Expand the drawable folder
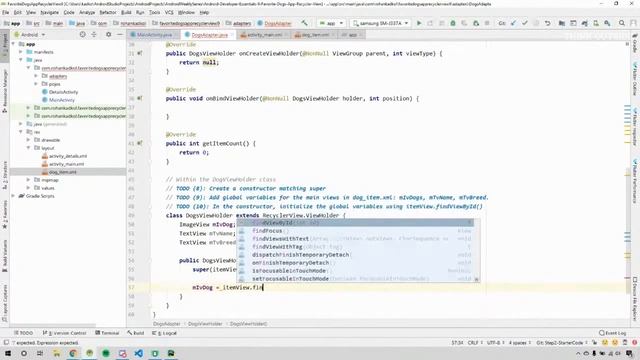 29,140
